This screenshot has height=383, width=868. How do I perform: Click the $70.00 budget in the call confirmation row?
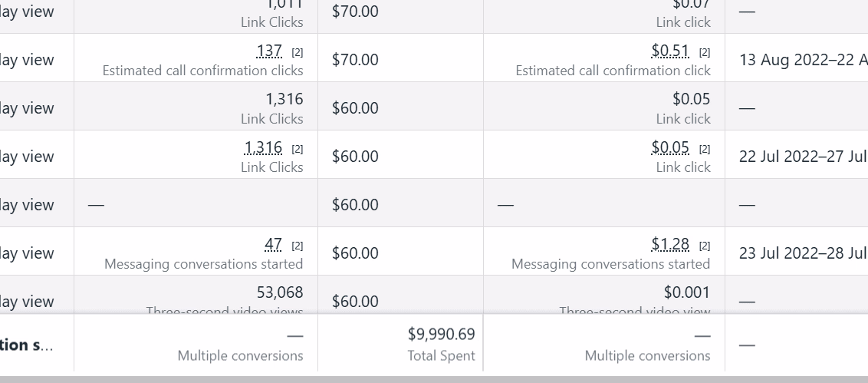click(355, 60)
